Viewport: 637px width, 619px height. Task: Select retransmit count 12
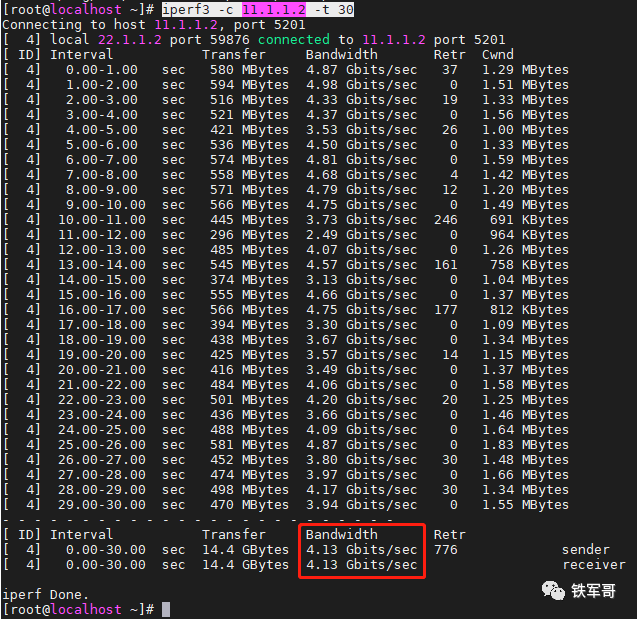(x=450, y=190)
